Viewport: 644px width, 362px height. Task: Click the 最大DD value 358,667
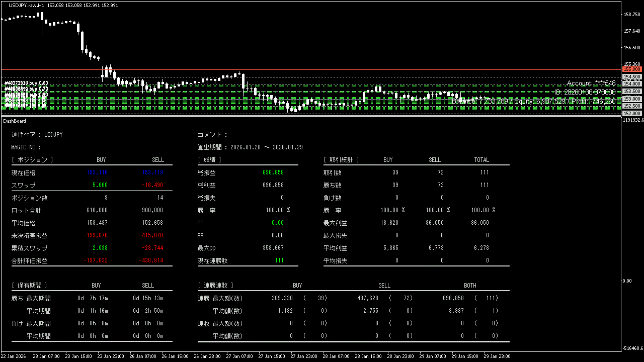tap(273, 248)
